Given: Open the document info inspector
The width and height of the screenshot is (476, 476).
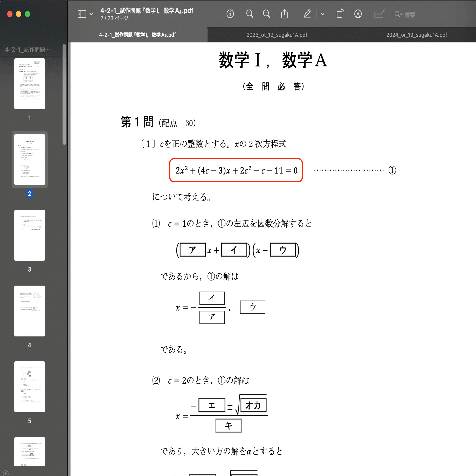Looking at the screenshot, I should (x=230, y=14).
